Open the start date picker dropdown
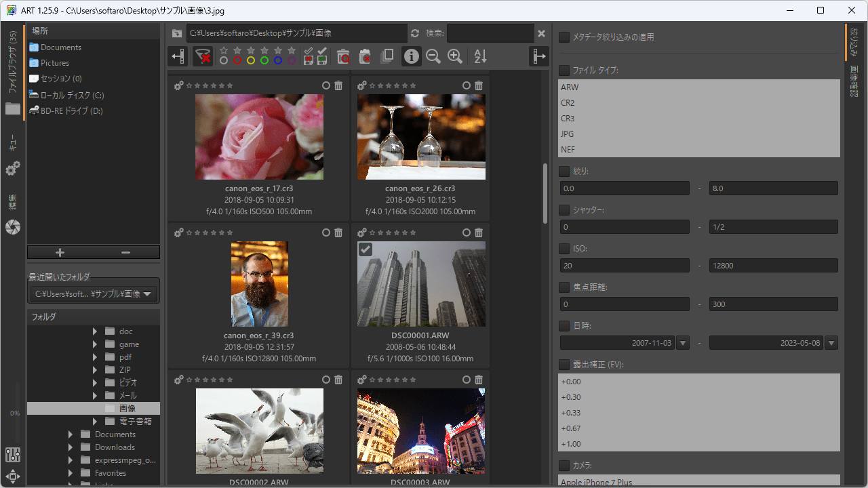Screen dimensions: 868x488 click(683, 343)
